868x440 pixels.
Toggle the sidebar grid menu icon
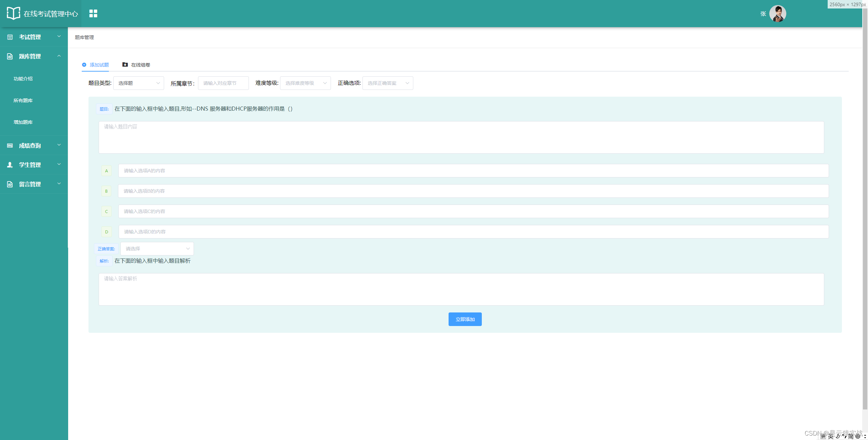point(93,13)
